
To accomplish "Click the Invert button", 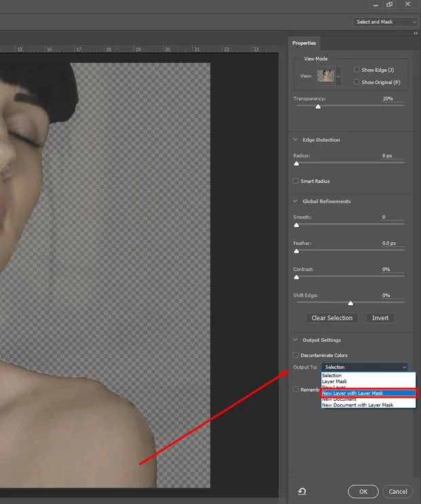I will 380,318.
